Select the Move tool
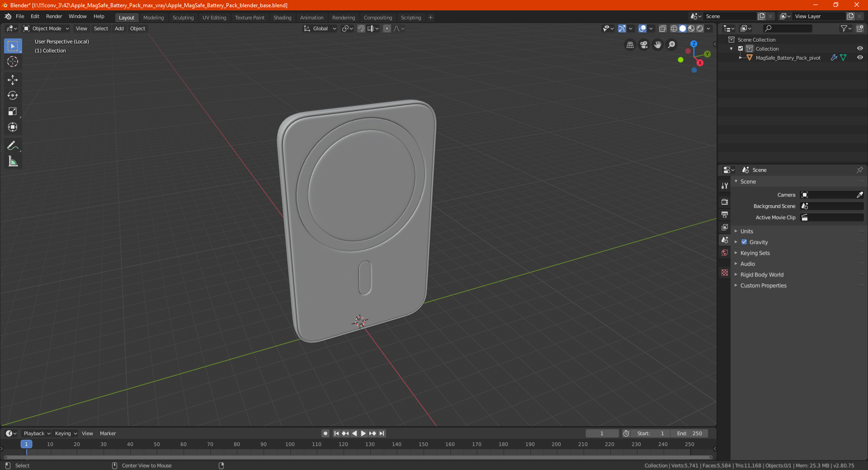This screenshot has width=868, height=470. coord(13,80)
